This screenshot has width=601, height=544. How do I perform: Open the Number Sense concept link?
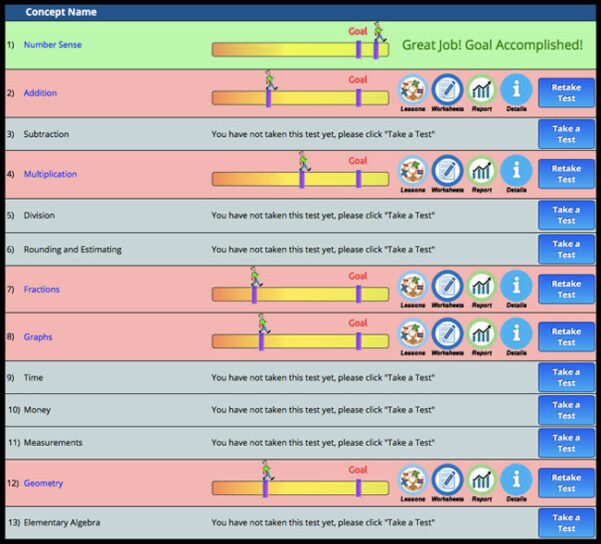pyautogui.click(x=53, y=44)
